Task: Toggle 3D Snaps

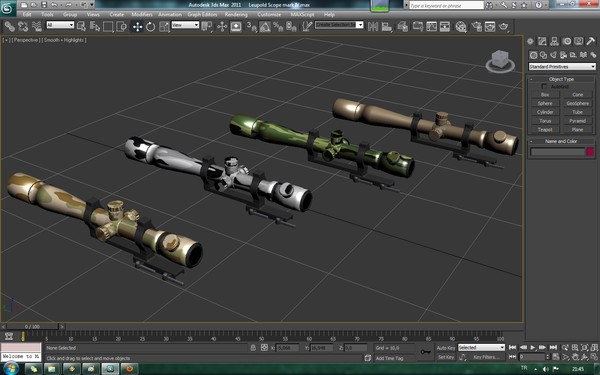Action: click(x=251, y=26)
